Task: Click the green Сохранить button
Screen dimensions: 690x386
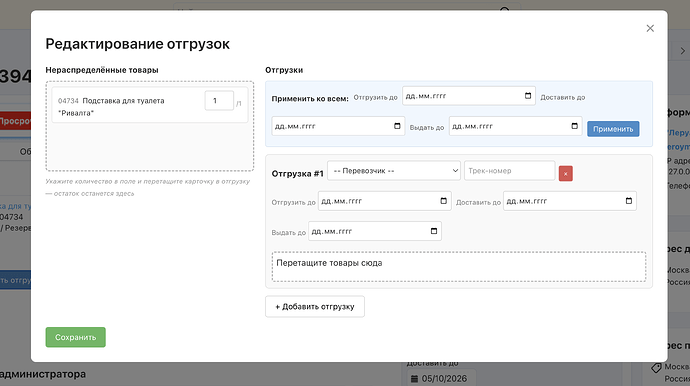Action: click(x=76, y=337)
